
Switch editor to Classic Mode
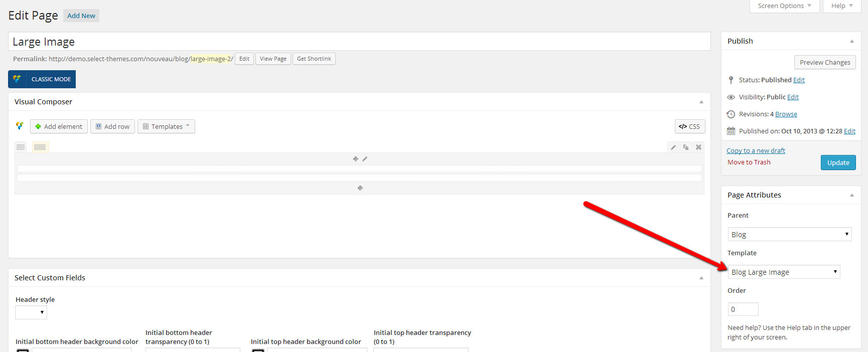tap(42, 79)
